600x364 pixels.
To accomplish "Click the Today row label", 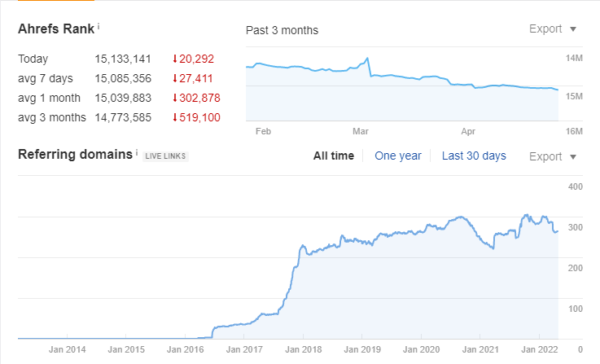I will [33, 59].
